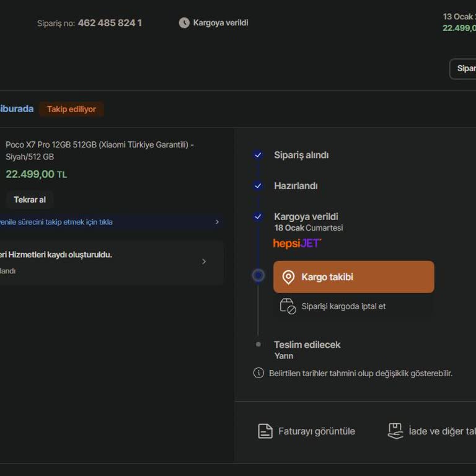The image size is (476, 476).
Task: Click the checkmark beside Hazırlandı
Action: (258, 186)
